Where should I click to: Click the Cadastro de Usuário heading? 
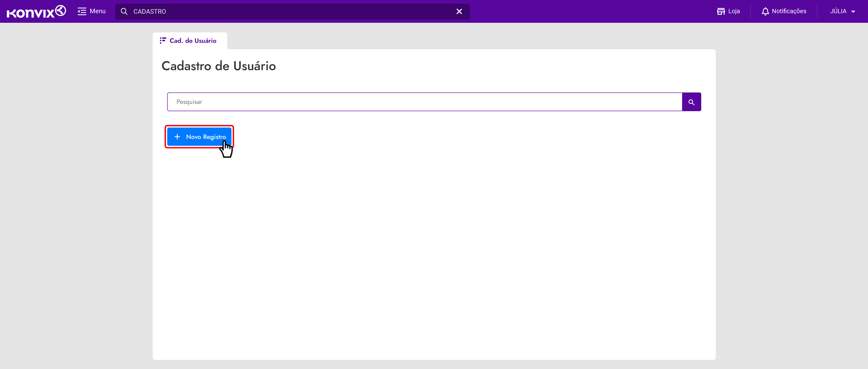click(218, 66)
